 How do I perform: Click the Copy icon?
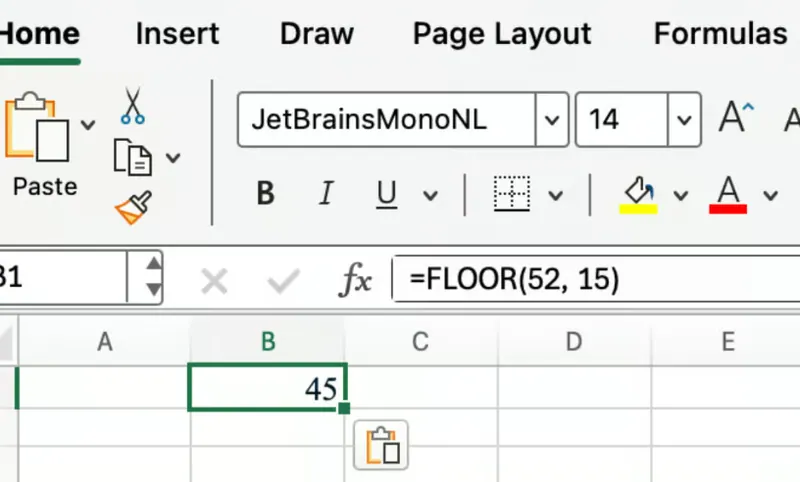[133, 158]
